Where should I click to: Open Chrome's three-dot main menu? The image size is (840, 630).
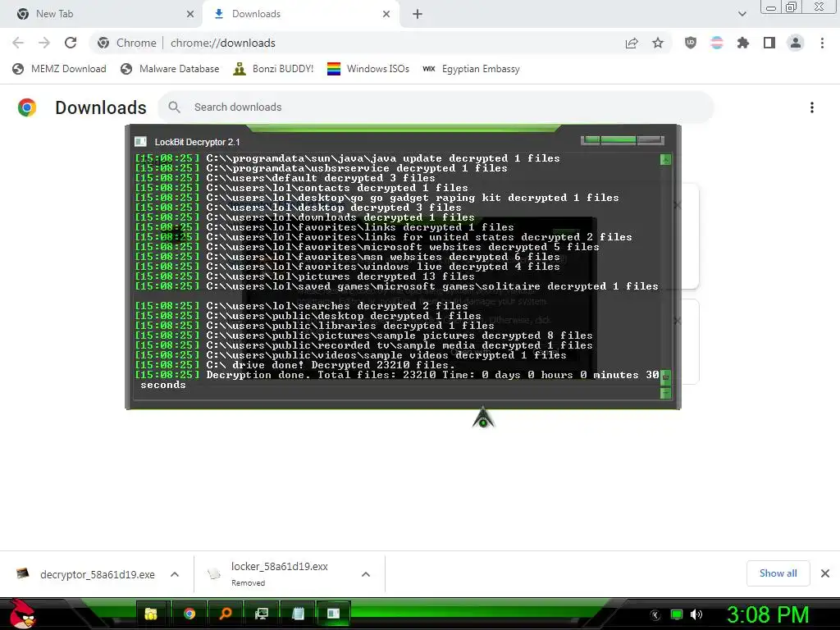pyautogui.click(x=822, y=43)
